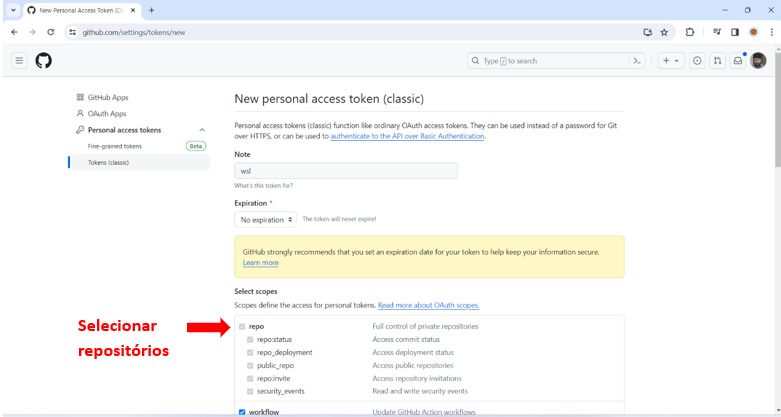Toggle the repo:invite checkbox
The image size is (781, 417).
[250, 378]
